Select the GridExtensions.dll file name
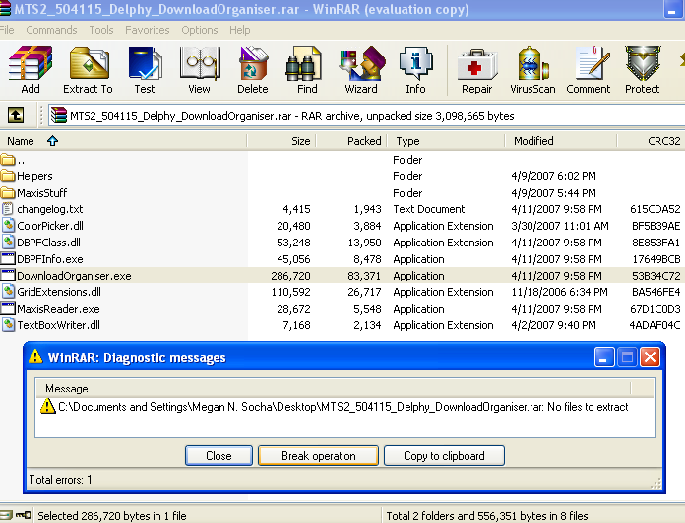 click(59, 291)
